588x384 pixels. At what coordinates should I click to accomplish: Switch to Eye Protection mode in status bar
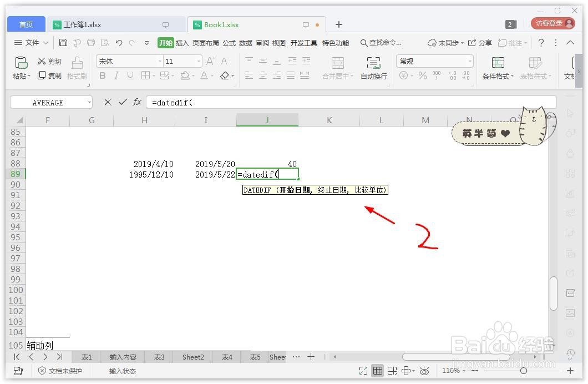(424, 371)
